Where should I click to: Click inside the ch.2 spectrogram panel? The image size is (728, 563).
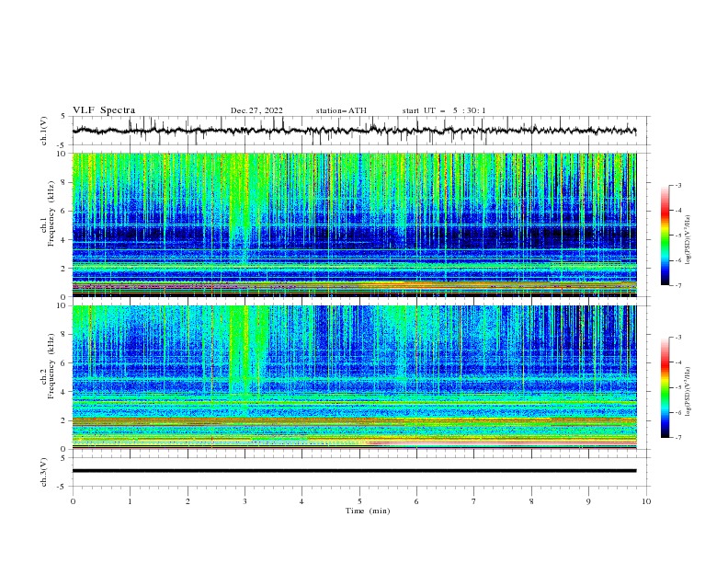click(x=354, y=377)
